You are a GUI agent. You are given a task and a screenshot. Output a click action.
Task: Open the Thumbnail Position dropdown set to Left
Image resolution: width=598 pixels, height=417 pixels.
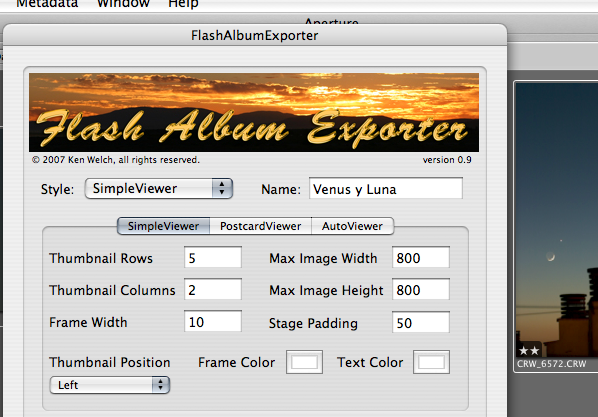coord(110,385)
